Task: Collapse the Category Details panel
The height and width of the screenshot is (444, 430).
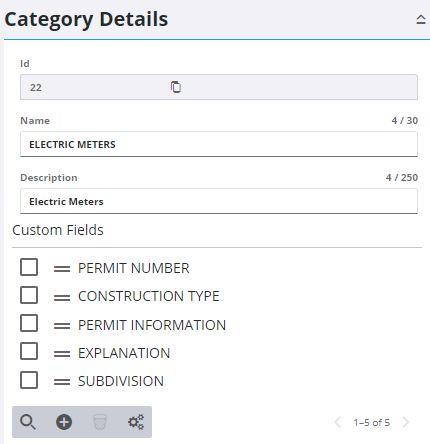Action: [421, 20]
